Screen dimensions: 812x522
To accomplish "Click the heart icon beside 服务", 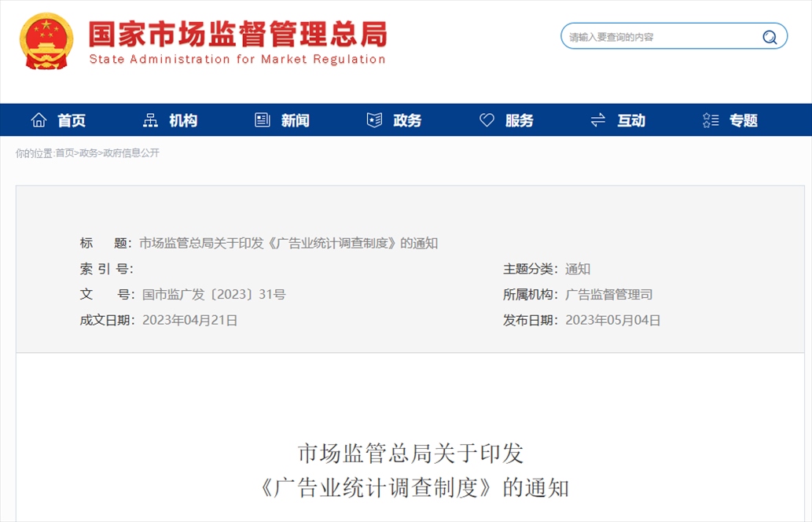I will tap(487, 120).
